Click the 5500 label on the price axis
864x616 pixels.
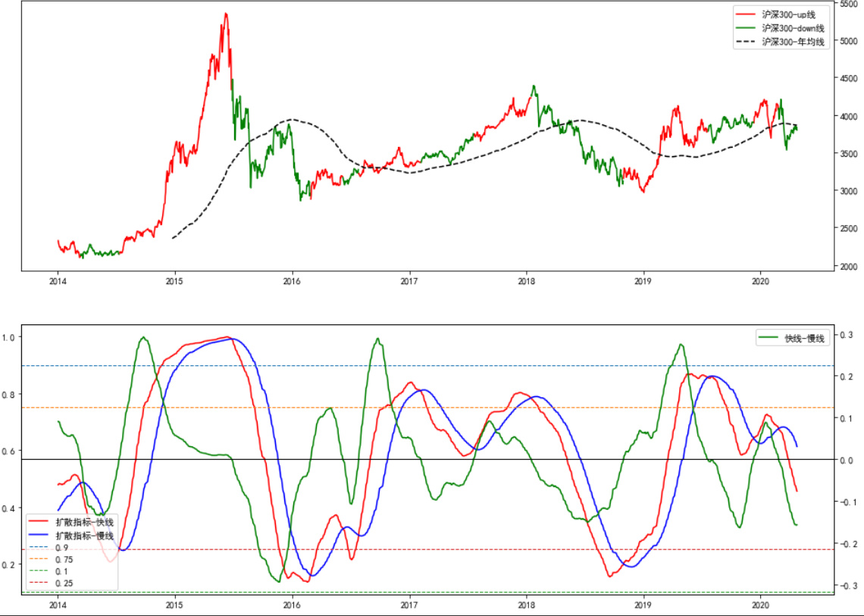pyautogui.click(x=848, y=5)
